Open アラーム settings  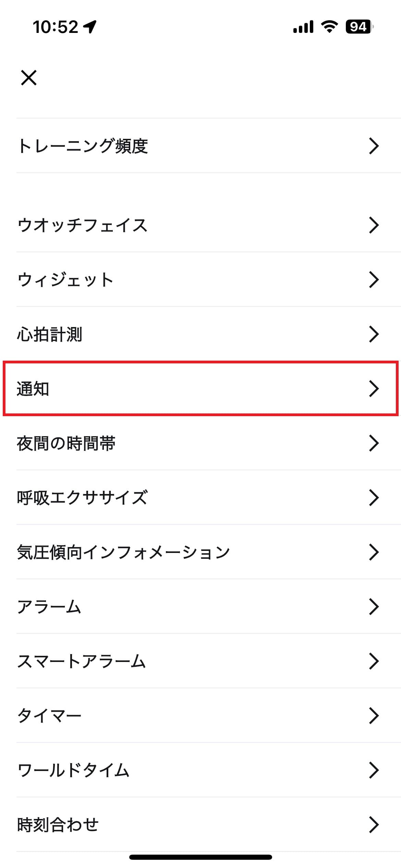click(x=200, y=606)
